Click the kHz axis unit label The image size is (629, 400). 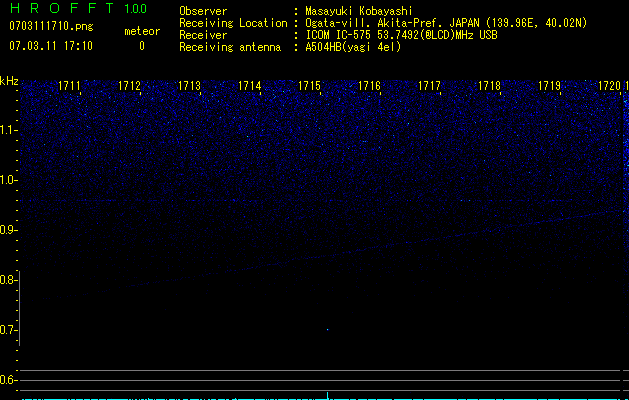(x=9, y=81)
